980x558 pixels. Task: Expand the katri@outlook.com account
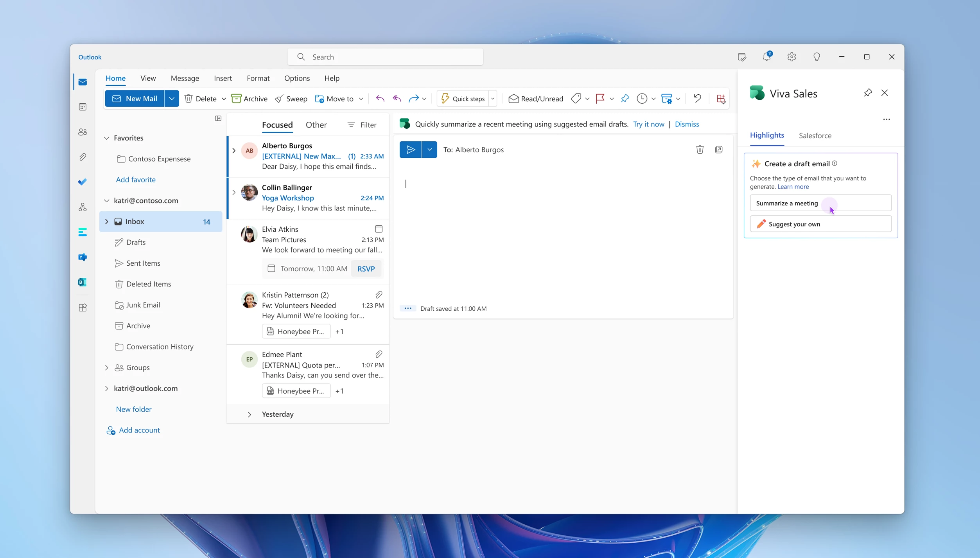(x=106, y=389)
